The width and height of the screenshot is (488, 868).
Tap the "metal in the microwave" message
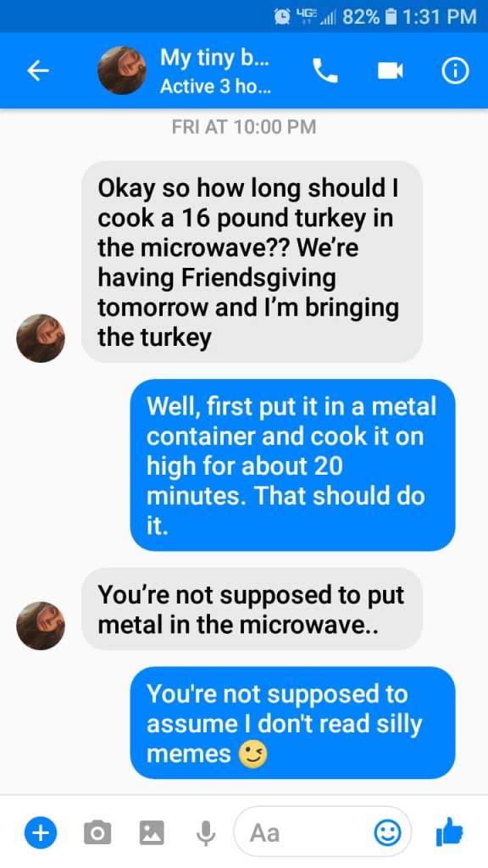[x=252, y=609]
